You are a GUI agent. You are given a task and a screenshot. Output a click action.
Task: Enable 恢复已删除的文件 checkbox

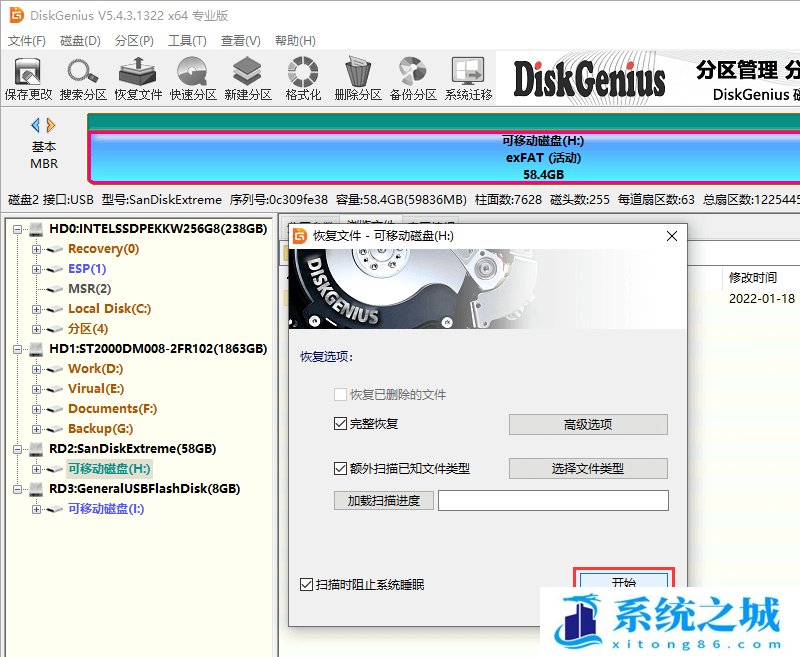pos(340,395)
